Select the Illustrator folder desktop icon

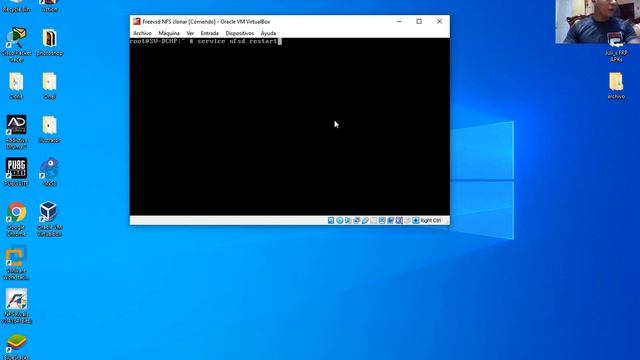[x=49, y=129]
